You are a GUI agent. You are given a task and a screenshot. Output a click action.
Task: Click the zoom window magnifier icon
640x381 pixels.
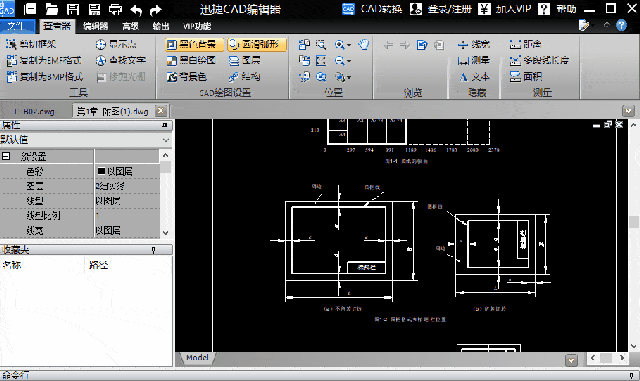321,44
